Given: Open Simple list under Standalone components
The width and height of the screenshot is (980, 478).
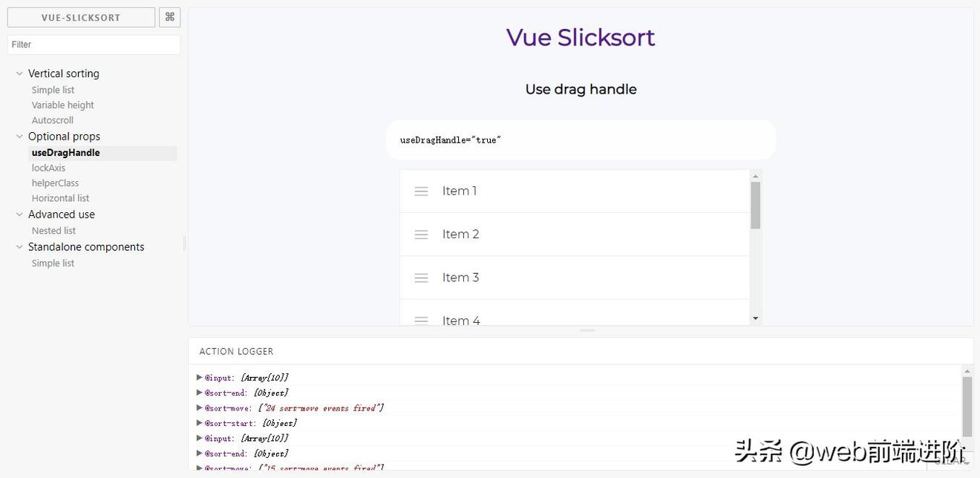Looking at the screenshot, I should click(53, 263).
